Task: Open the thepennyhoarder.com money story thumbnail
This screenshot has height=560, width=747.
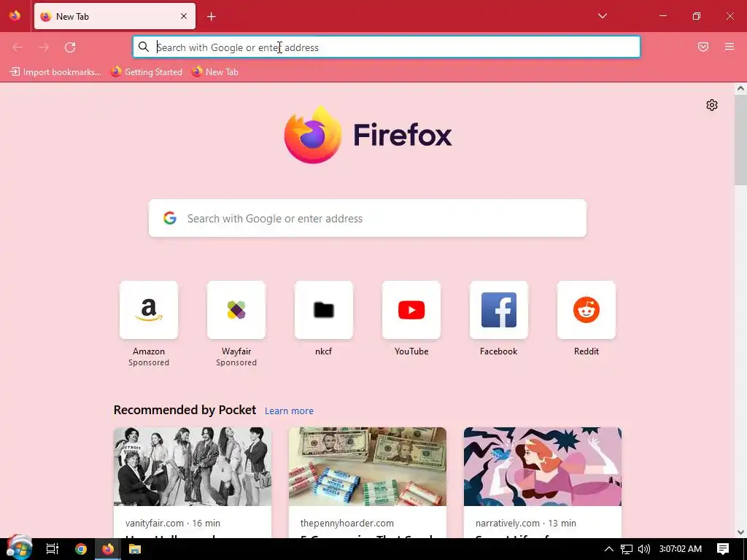Action: (368, 467)
